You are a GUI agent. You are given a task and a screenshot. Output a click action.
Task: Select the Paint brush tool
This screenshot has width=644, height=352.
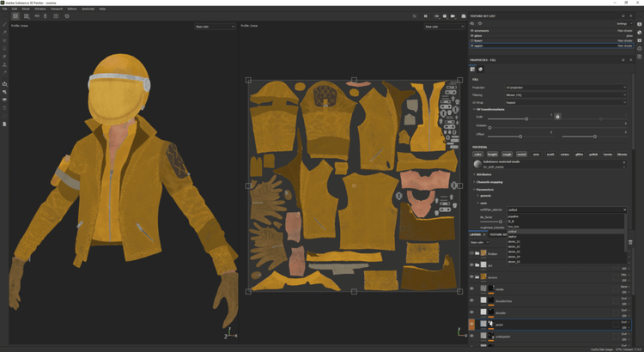click(4, 25)
